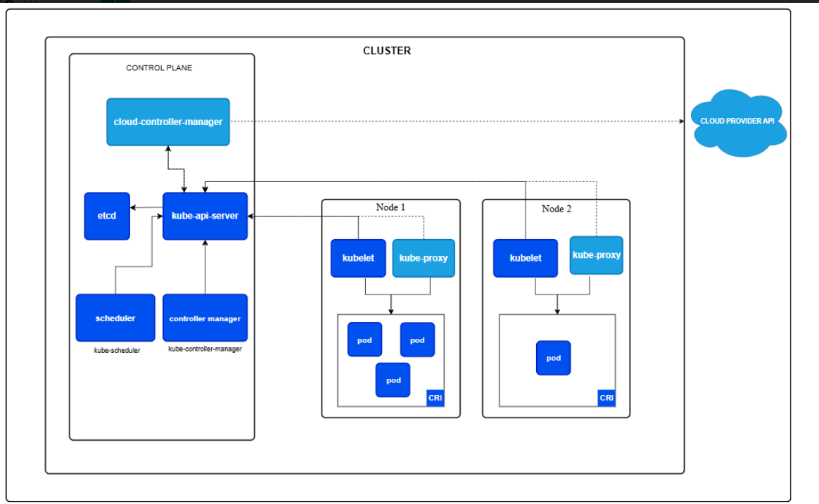Select the kube-controller-manager caption text
The height and width of the screenshot is (504, 819).
point(205,349)
